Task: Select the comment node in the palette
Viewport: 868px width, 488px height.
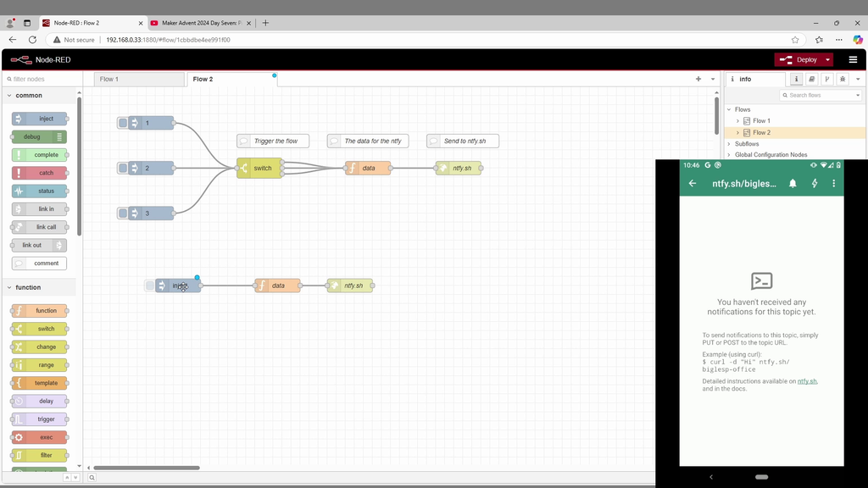Action: (39, 263)
